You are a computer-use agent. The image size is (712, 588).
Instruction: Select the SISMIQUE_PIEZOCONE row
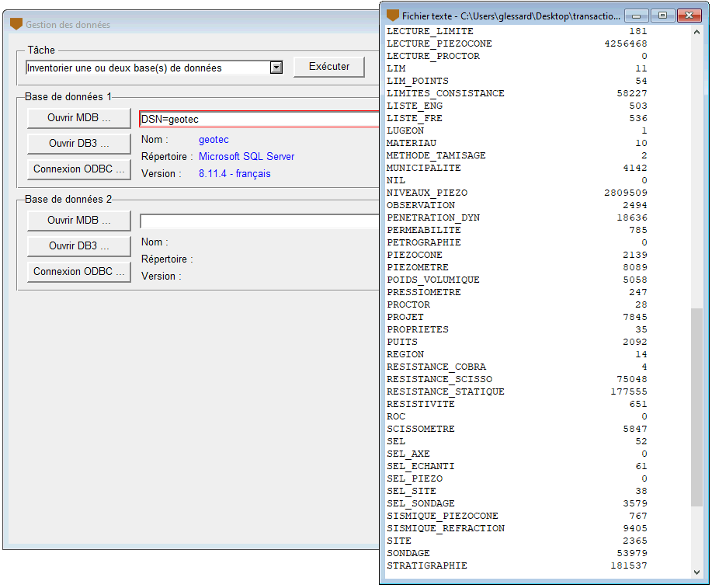tap(517, 516)
